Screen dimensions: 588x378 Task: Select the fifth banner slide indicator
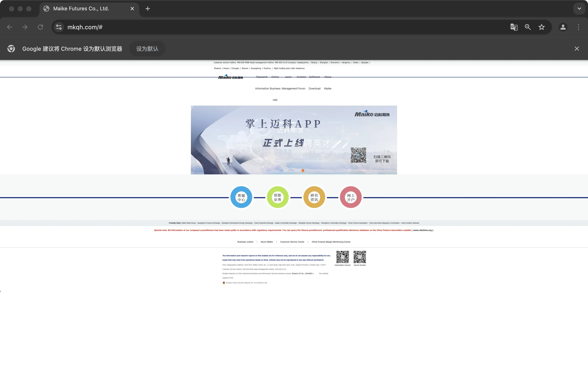tap(299, 170)
